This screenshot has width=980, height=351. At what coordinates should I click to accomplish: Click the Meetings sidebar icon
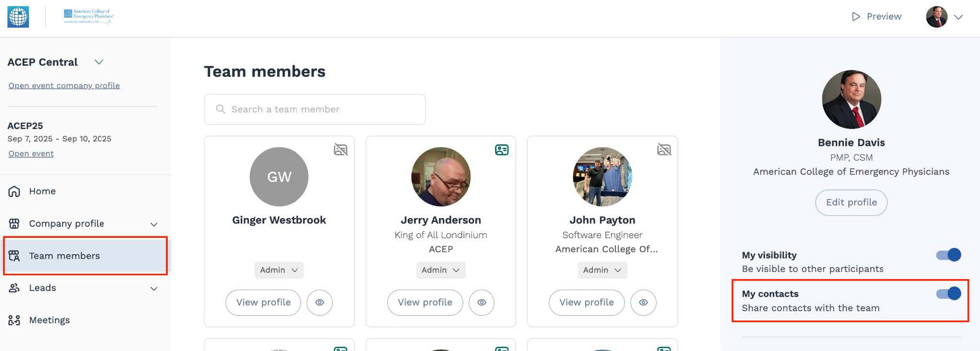tap(14, 320)
